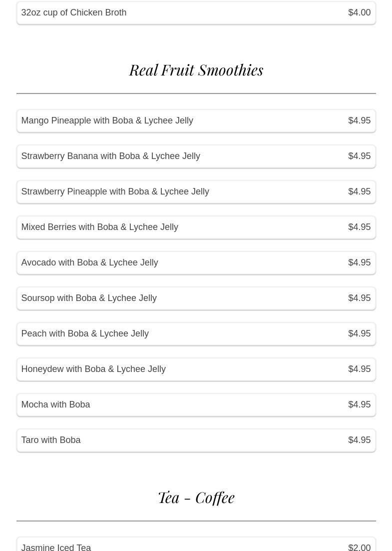This screenshot has height=551, width=392.
Task: Choose the Soursop smoothie menu item
Action: tap(89, 298)
